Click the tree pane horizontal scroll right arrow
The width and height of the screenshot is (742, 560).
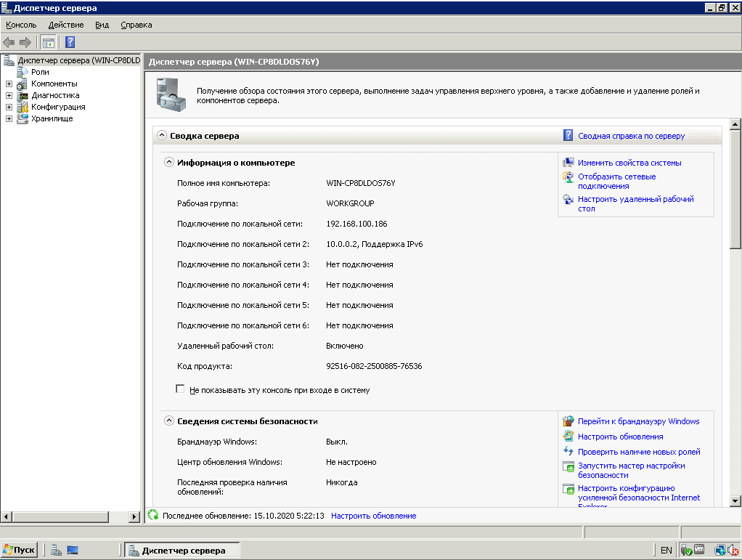(x=135, y=516)
